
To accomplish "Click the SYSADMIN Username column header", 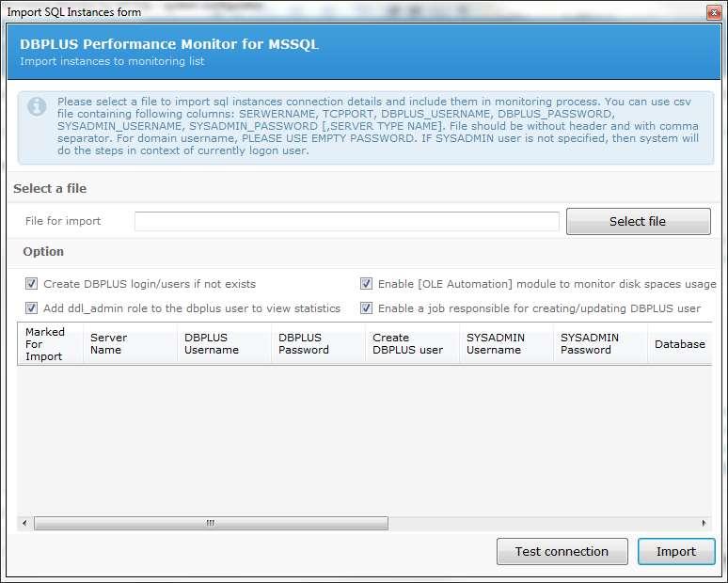I will pos(507,344).
